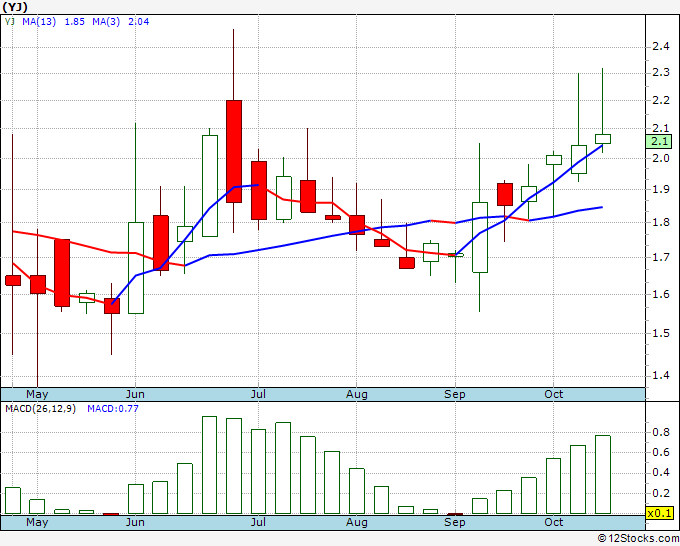Select Jul on the MACD panel time axis
The width and height of the screenshot is (680, 546).
click(258, 523)
